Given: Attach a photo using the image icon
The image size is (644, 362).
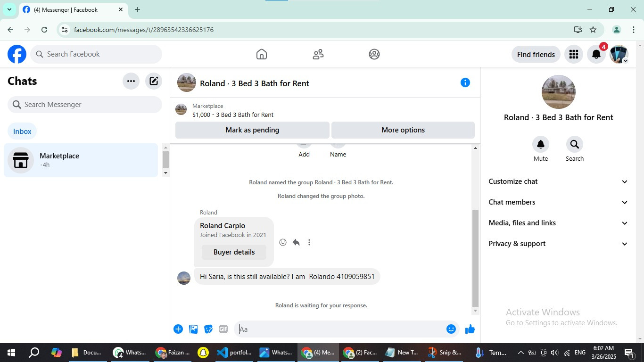Looking at the screenshot, I should pyautogui.click(x=193, y=329).
